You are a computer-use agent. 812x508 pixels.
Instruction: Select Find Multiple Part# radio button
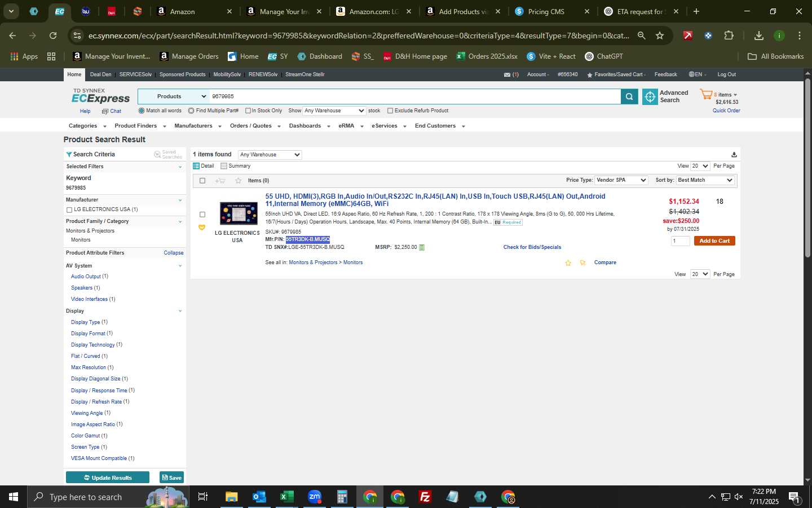[x=191, y=111]
